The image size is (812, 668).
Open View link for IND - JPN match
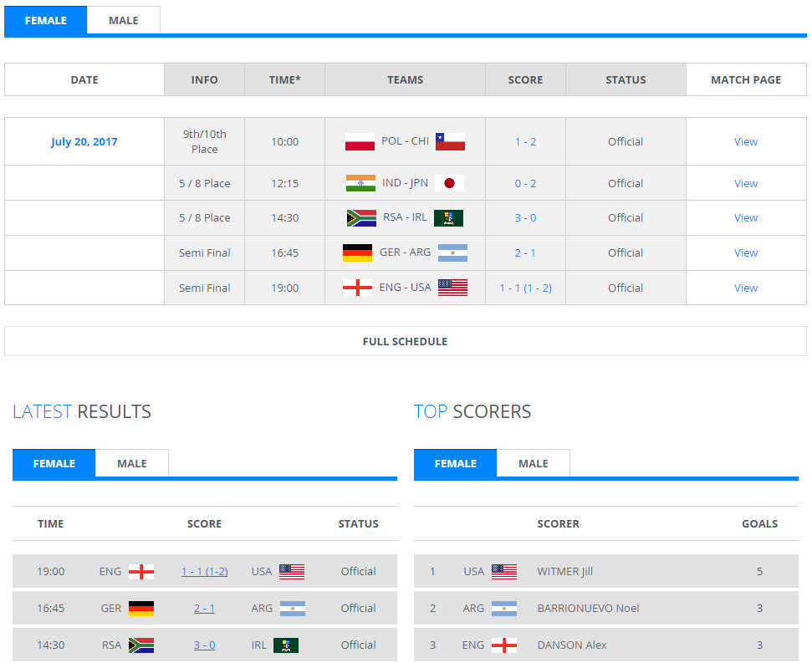[746, 183]
